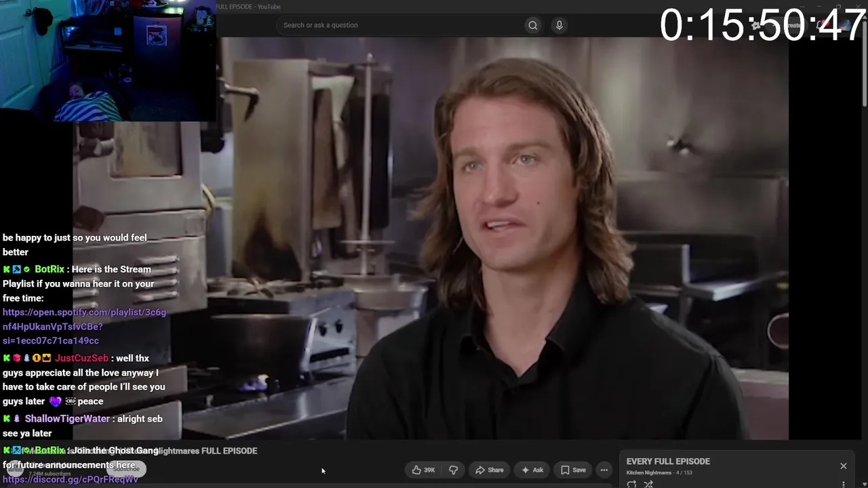
Task: Click username ShallowTigerWater in chat
Action: pos(67,419)
